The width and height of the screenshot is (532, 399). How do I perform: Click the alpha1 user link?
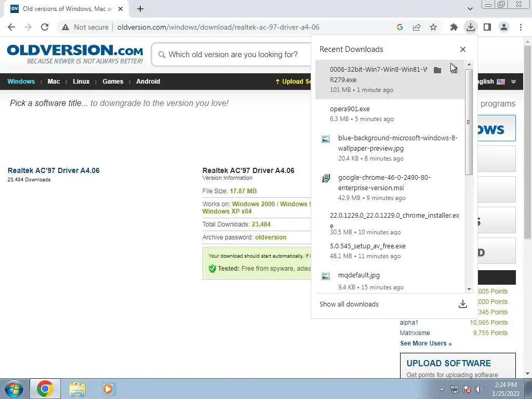(409, 322)
